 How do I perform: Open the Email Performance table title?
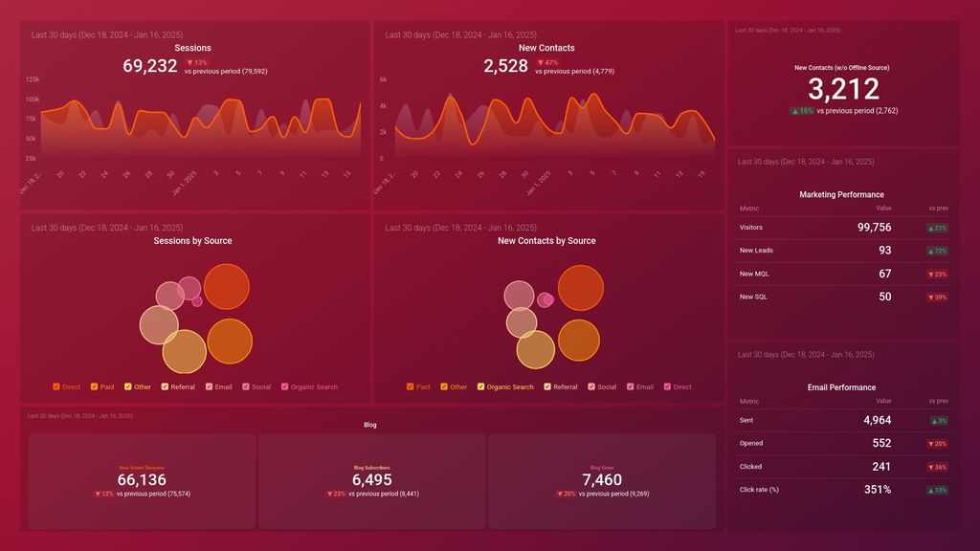point(841,387)
